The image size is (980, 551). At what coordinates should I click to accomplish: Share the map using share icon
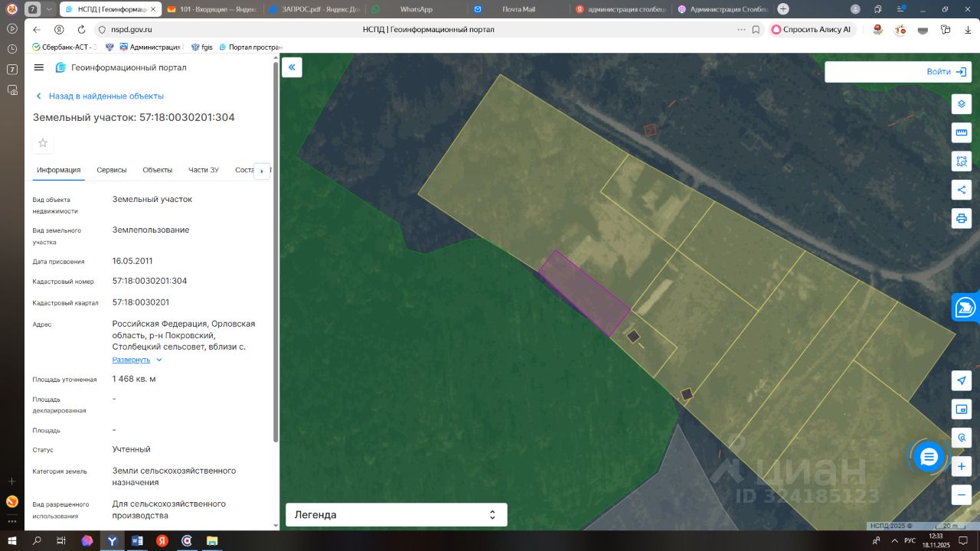pos(962,189)
